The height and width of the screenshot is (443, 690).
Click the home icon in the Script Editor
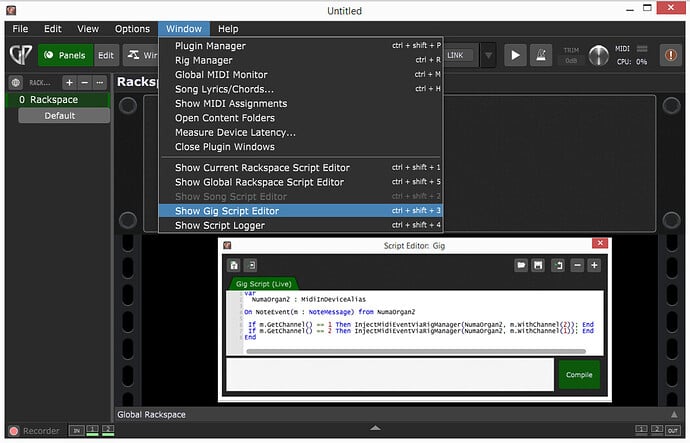click(x=234, y=265)
